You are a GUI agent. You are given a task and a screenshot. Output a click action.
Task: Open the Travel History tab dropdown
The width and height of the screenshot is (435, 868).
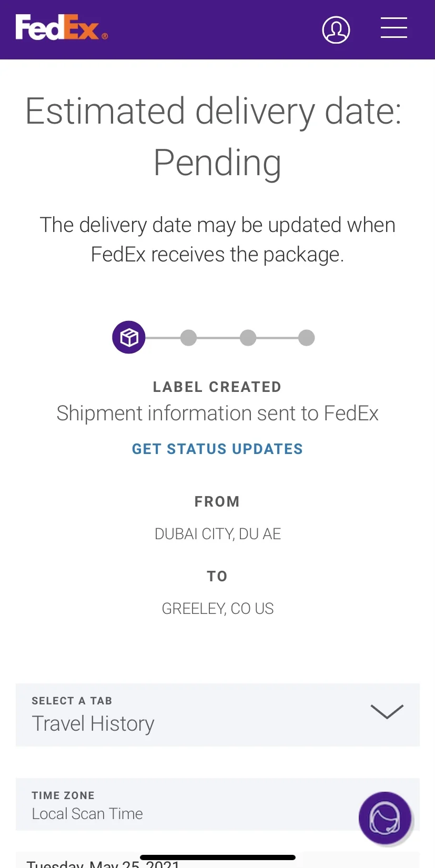point(218,715)
